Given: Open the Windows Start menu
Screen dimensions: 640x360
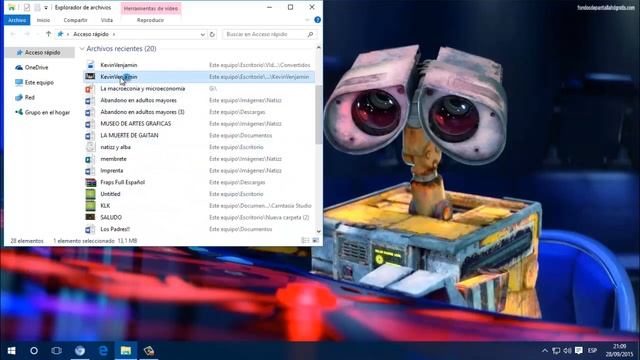Looking at the screenshot, I should tap(11, 351).
